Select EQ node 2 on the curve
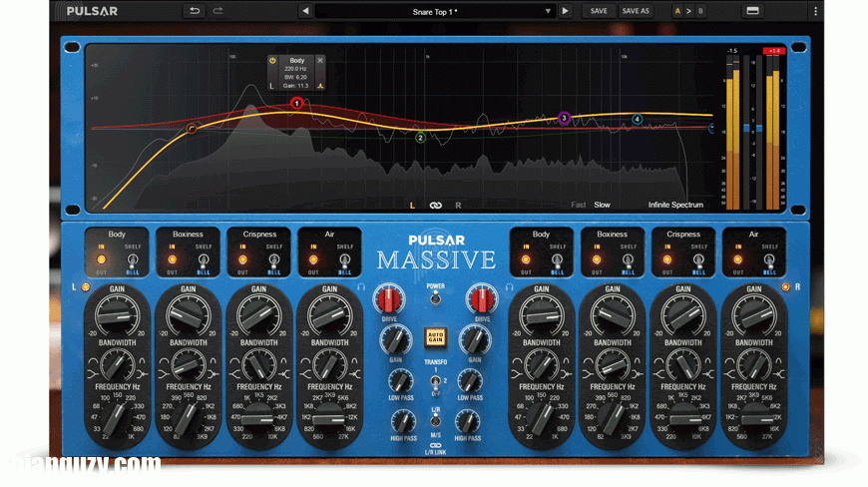This screenshot has height=487, width=868. tap(421, 138)
